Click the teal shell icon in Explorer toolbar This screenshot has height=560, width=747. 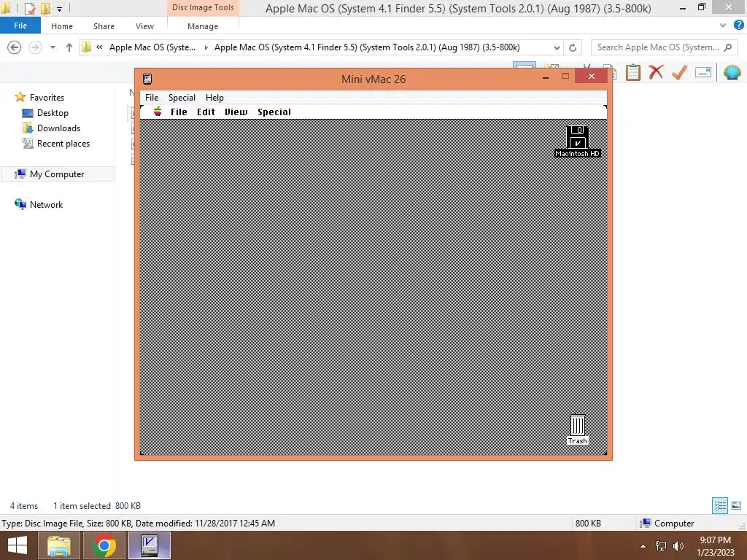click(x=732, y=72)
